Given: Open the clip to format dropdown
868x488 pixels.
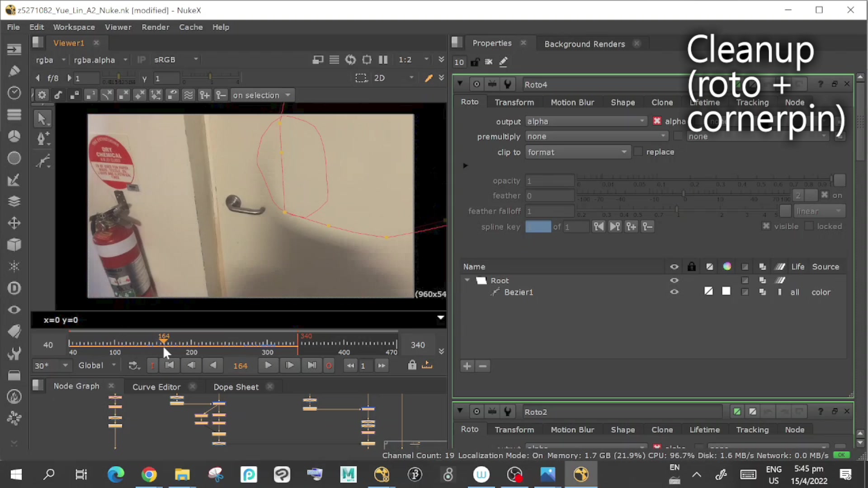Looking at the screenshot, I should click(577, 152).
